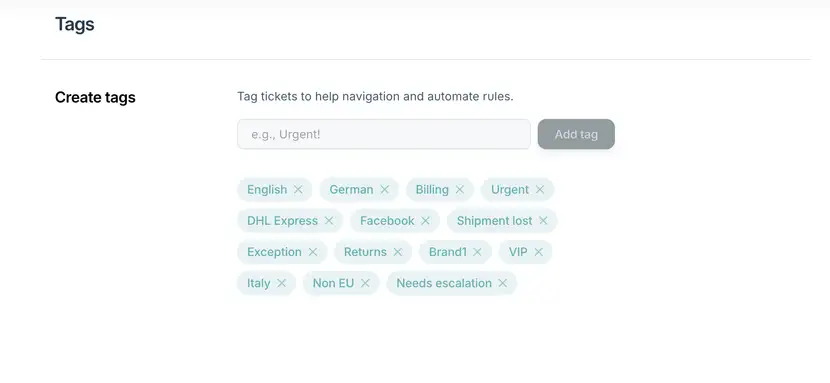
Task: Focus the new tag name input field
Action: [x=384, y=134]
